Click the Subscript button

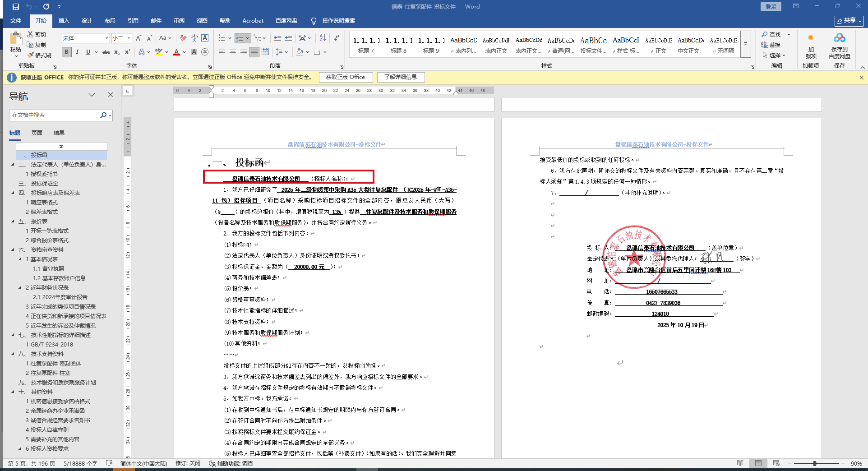(x=117, y=52)
